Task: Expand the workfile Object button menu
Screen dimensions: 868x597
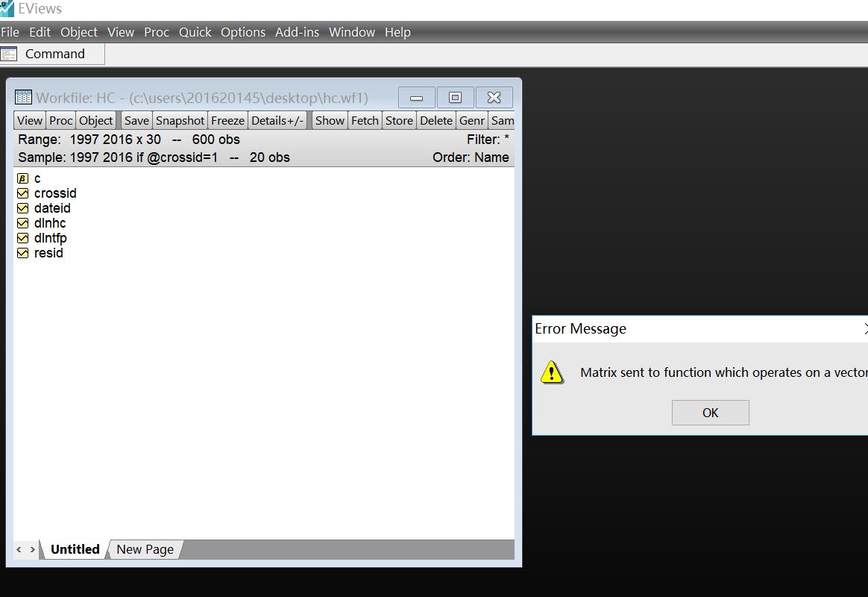Action: point(96,120)
